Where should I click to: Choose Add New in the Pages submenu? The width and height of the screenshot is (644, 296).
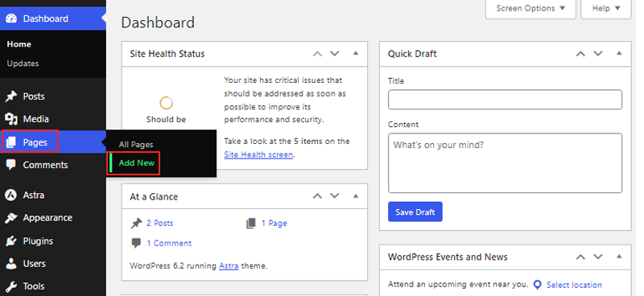[136, 163]
